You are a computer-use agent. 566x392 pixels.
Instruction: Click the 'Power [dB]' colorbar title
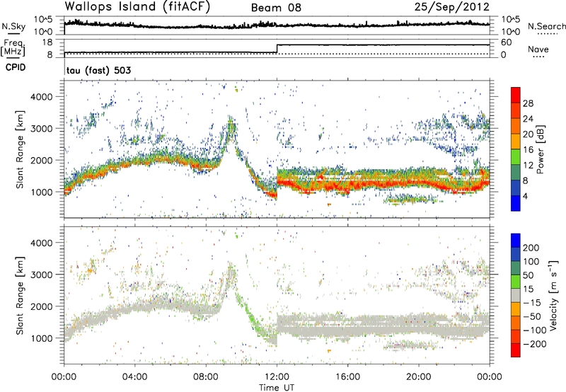pos(541,149)
